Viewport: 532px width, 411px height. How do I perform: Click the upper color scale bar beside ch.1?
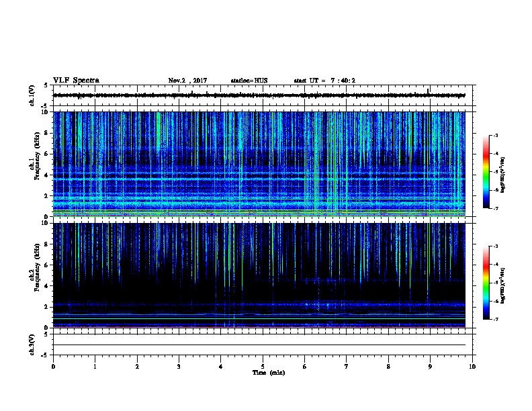[x=486, y=172]
